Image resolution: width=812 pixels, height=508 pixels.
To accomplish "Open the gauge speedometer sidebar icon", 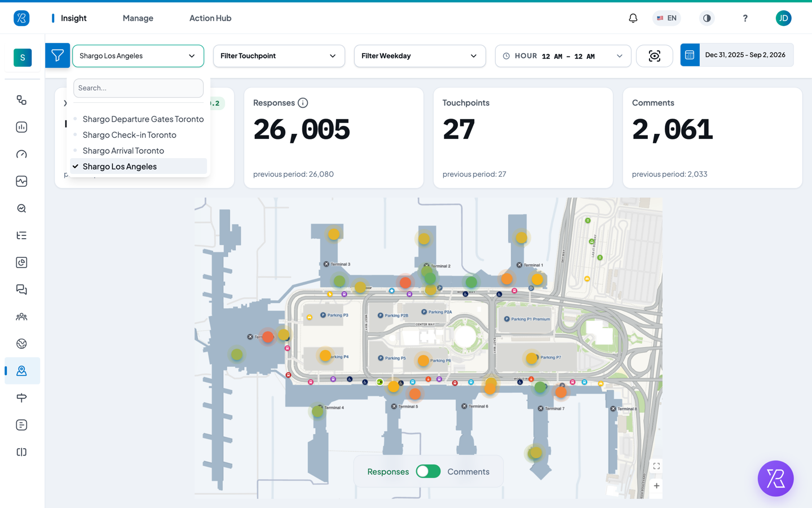I will [21, 154].
